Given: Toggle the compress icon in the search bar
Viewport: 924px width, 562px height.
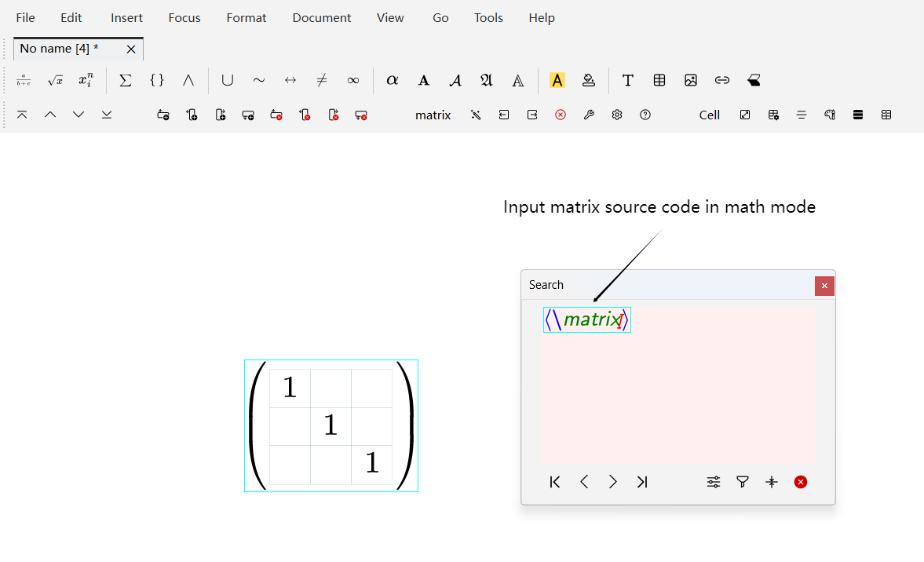Looking at the screenshot, I should click(x=772, y=482).
